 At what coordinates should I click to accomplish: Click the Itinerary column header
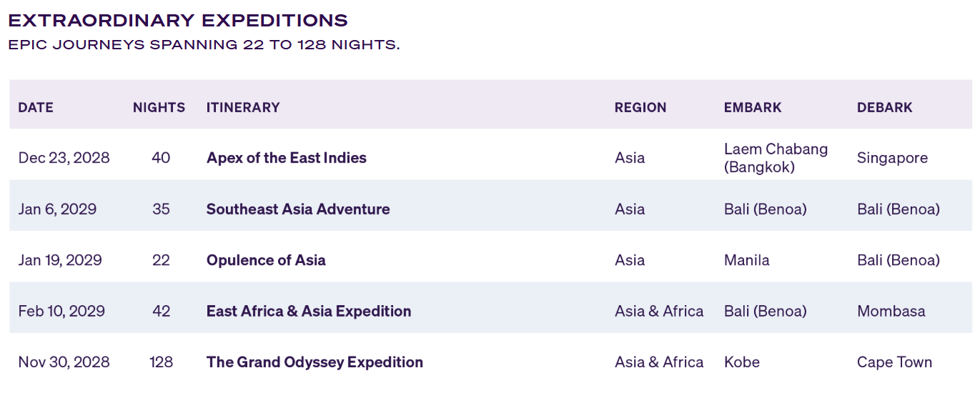pyautogui.click(x=243, y=108)
